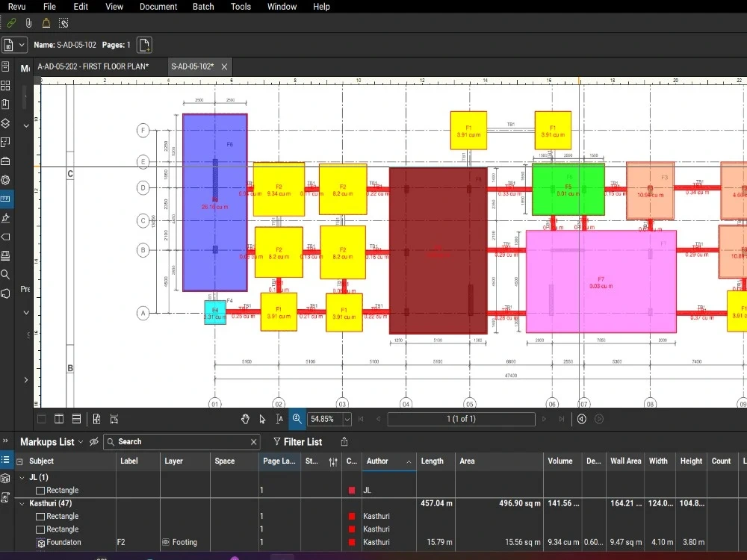
Task: Click the split view horizontal icon
Action: click(x=76, y=419)
